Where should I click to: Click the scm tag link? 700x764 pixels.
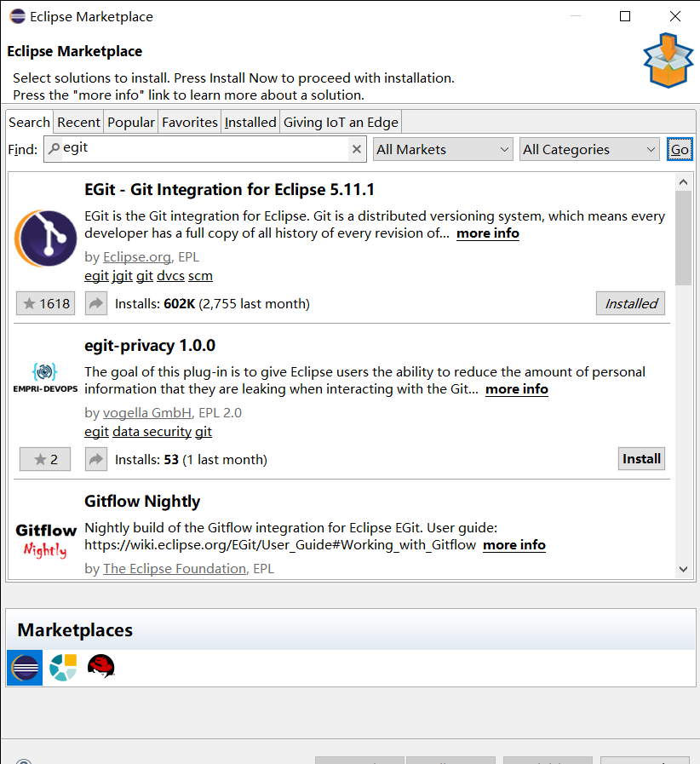[x=200, y=276]
